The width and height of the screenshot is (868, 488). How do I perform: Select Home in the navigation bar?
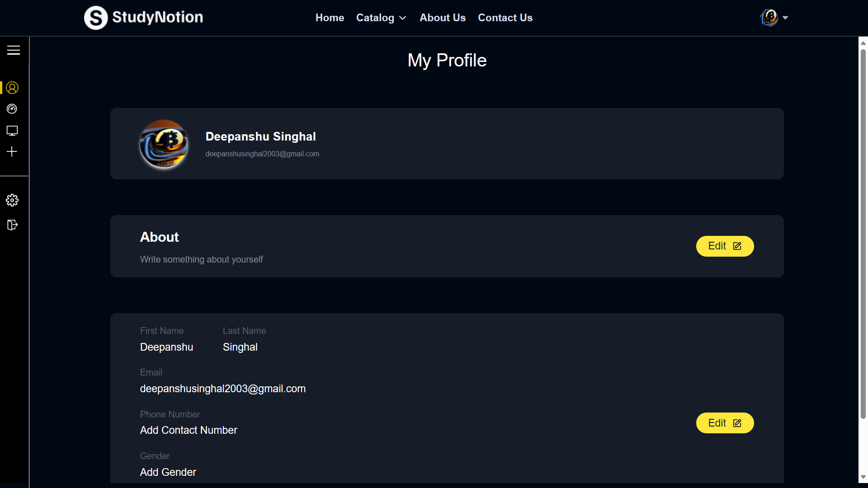pos(330,18)
